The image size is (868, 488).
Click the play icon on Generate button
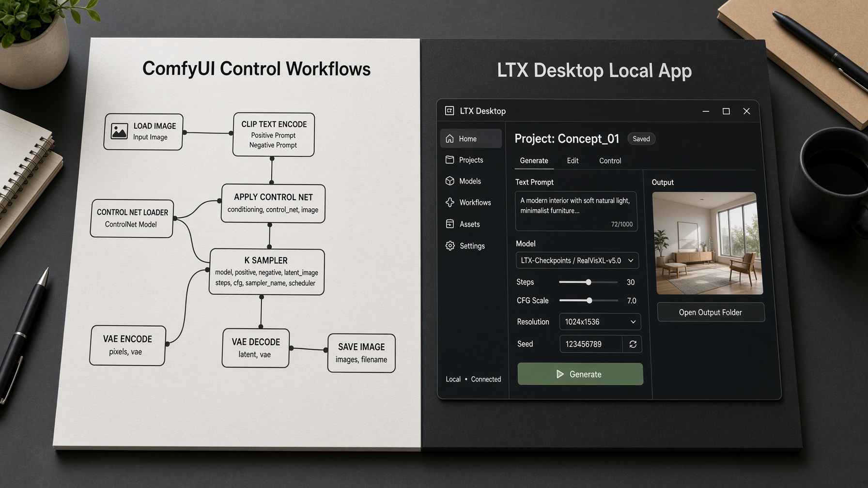pyautogui.click(x=560, y=374)
